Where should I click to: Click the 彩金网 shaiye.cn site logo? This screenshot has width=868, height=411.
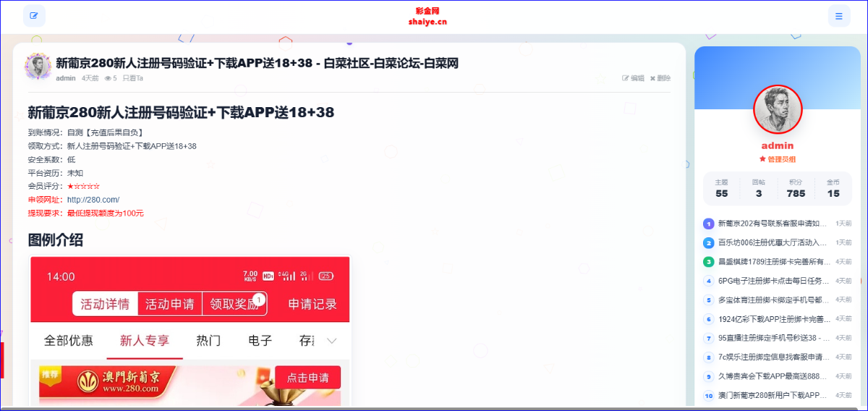(x=427, y=16)
